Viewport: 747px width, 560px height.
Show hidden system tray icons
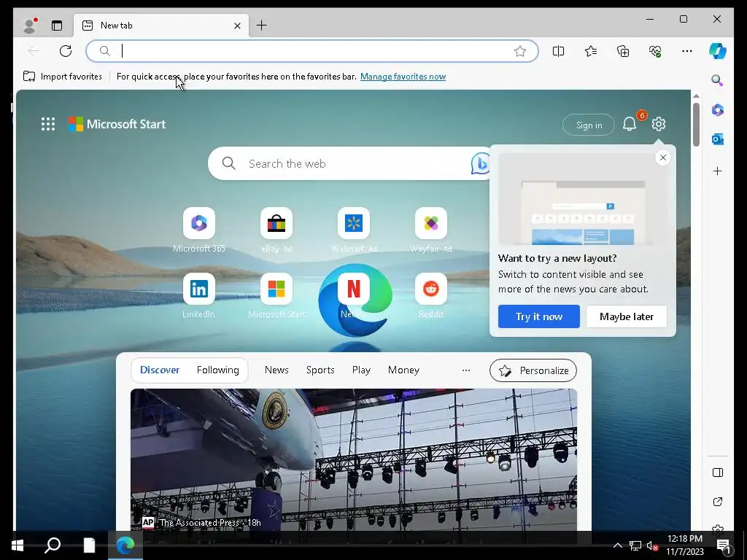[x=617, y=545]
